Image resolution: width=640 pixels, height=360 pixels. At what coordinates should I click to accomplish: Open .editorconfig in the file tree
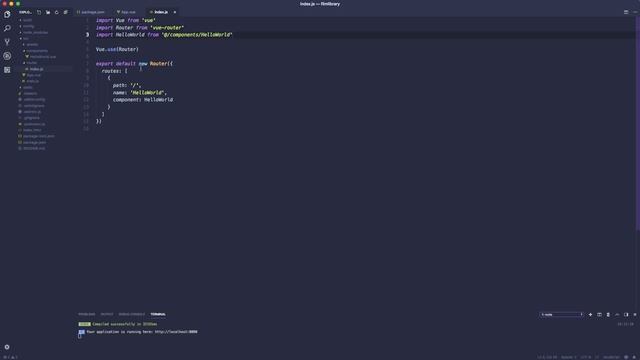coord(34,100)
